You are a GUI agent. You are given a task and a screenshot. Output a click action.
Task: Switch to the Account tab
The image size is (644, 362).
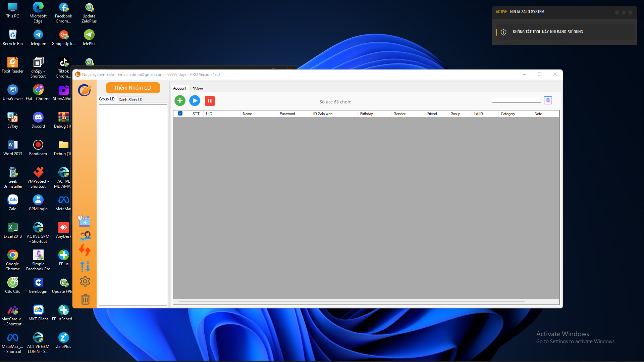point(179,88)
